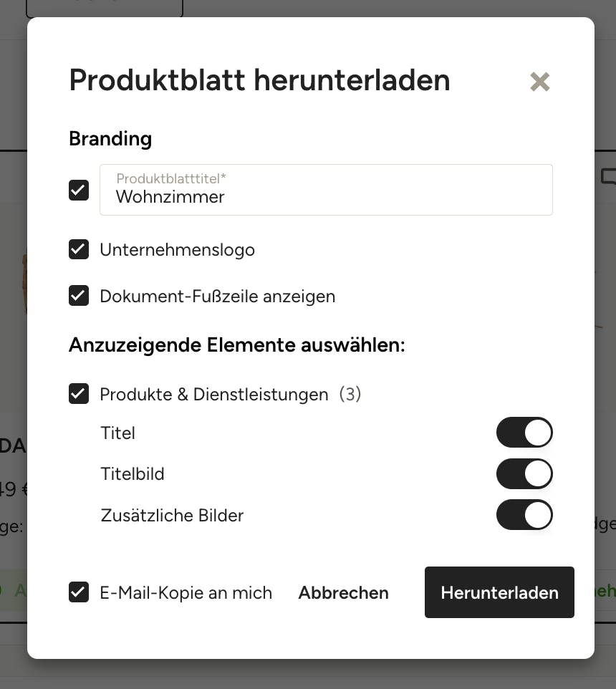Focus the Produktblatttitel field containing Wohnzimmer

pyautogui.click(x=326, y=190)
